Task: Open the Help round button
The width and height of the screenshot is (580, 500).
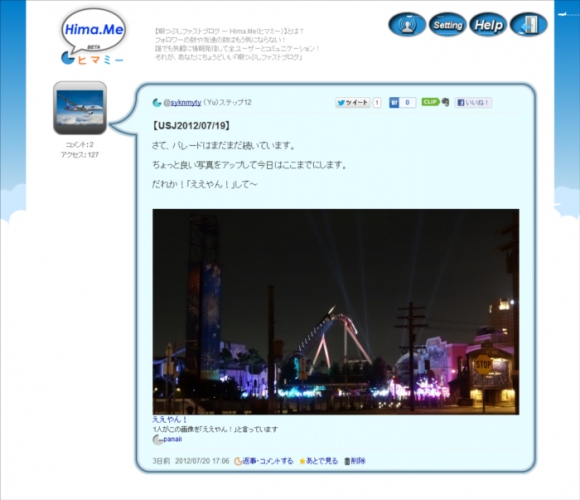Action: pyautogui.click(x=488, y=25)
